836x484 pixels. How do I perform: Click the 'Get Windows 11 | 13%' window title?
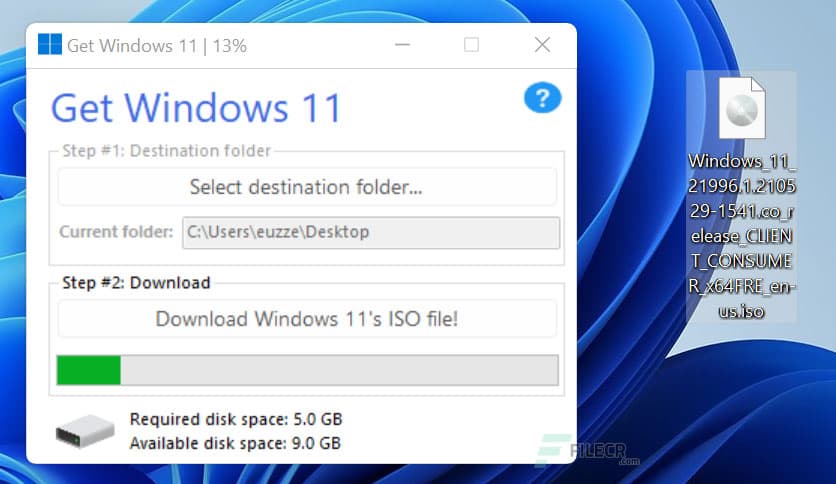(157, 46)
